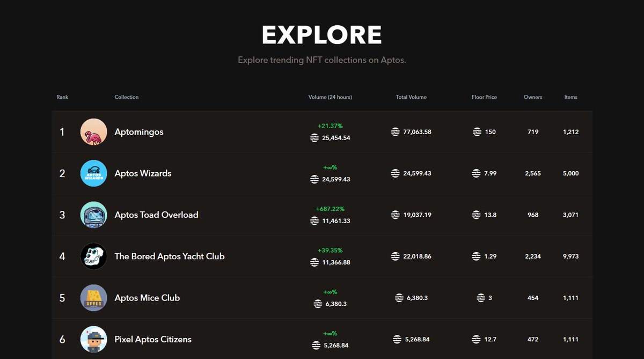Select Pixel Aptos Citizens owners count 472
This screenshot has width=644, height=359.
click(533, 339)
